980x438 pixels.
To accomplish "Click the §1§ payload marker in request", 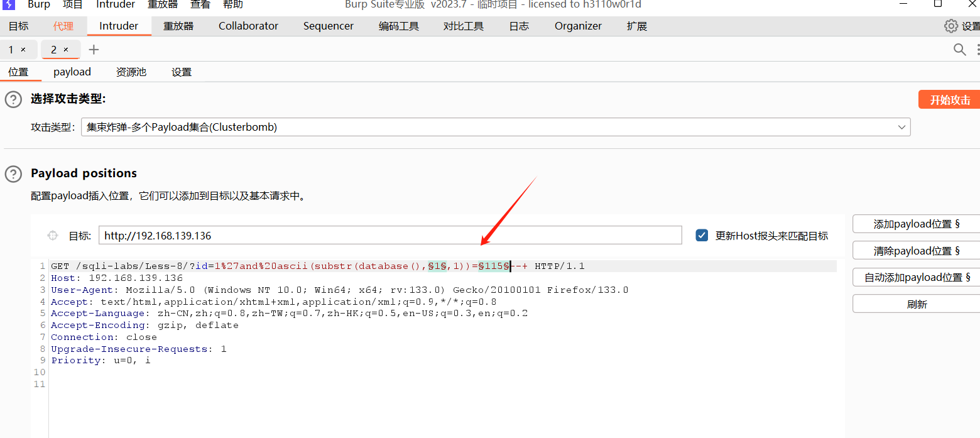I will tap(437, 266).
